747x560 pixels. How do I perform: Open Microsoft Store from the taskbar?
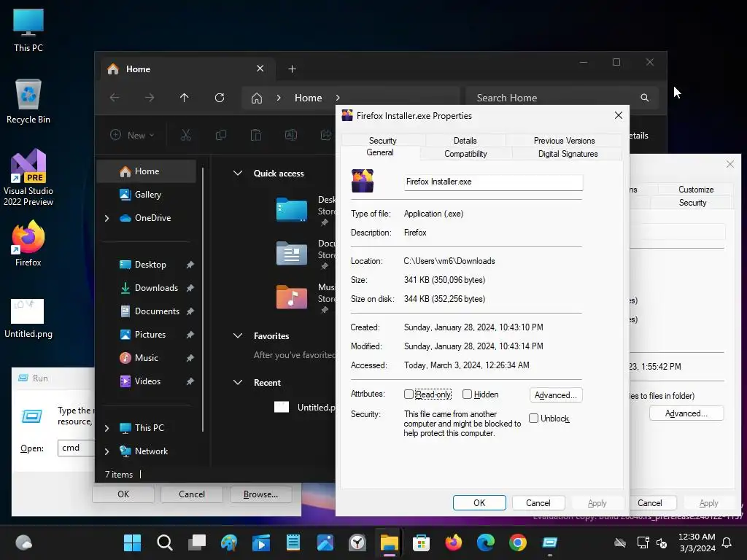[421, 542]
